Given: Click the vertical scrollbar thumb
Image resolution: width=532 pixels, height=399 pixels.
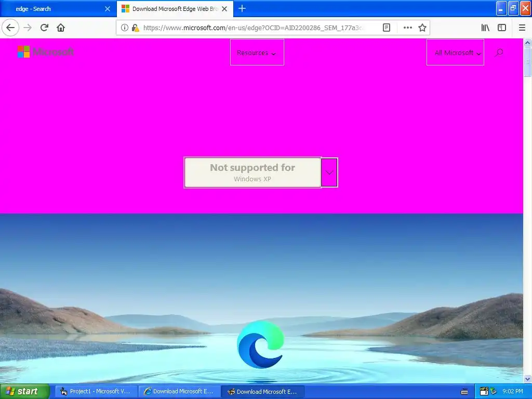Looking at the screenshot, I should point(527,62).
